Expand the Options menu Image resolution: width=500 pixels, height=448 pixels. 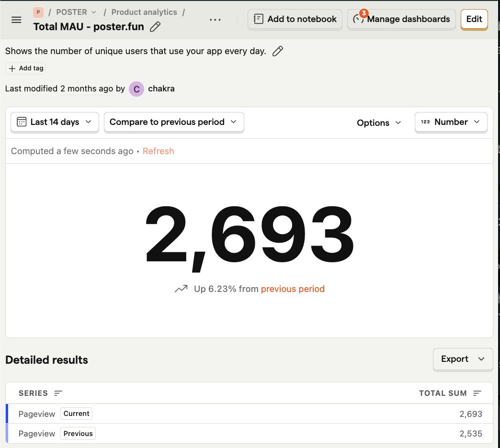coord(379,123)
